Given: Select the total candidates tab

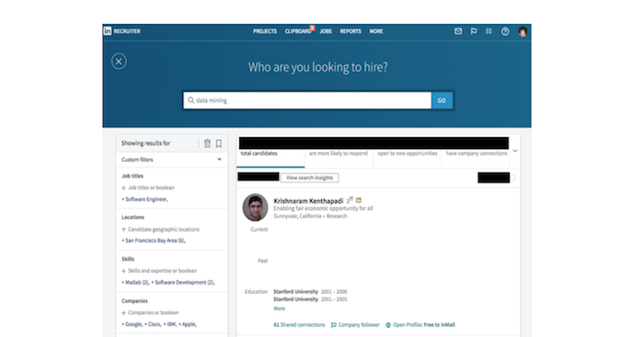Looking at the screenshot, I should 270,153.
